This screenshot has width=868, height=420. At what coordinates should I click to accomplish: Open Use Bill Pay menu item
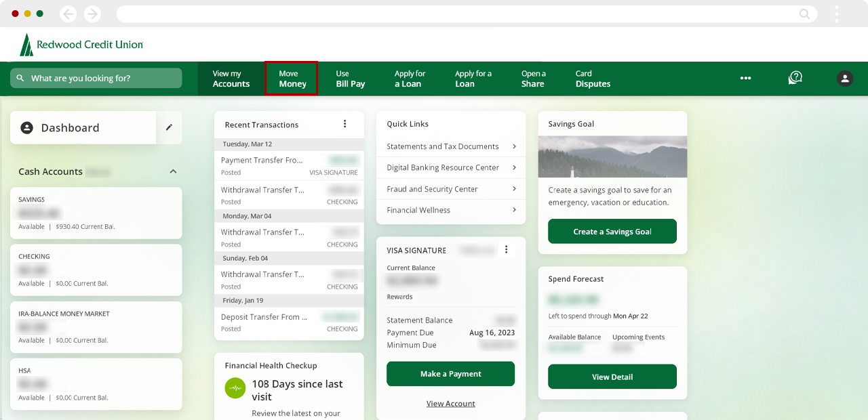350,79
